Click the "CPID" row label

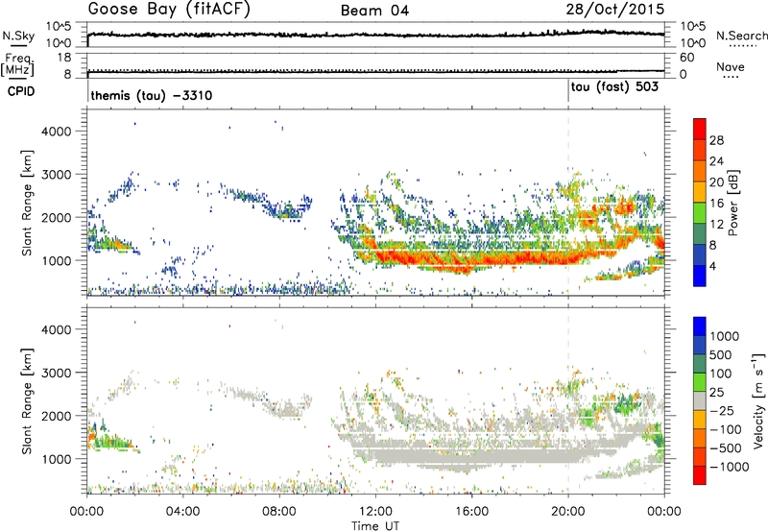click(x=21, y=91)
